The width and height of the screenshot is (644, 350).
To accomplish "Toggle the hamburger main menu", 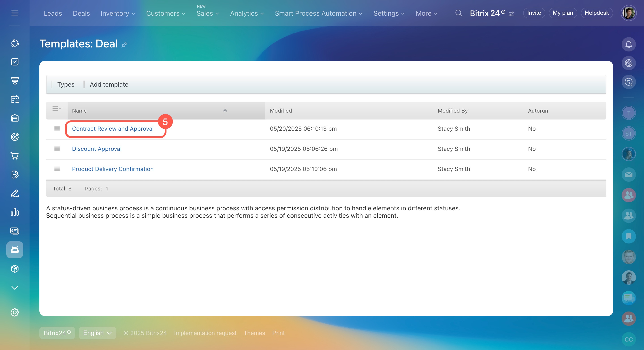I will coord(15,13).
